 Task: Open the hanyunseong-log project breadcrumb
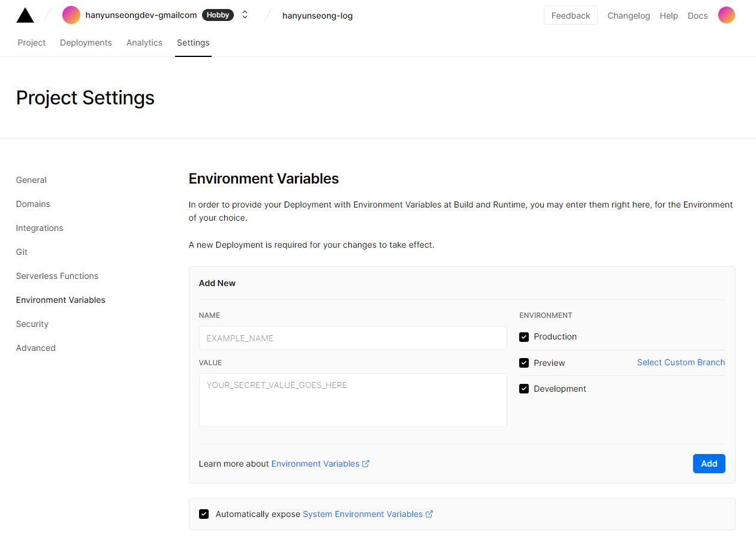(317, 16)
